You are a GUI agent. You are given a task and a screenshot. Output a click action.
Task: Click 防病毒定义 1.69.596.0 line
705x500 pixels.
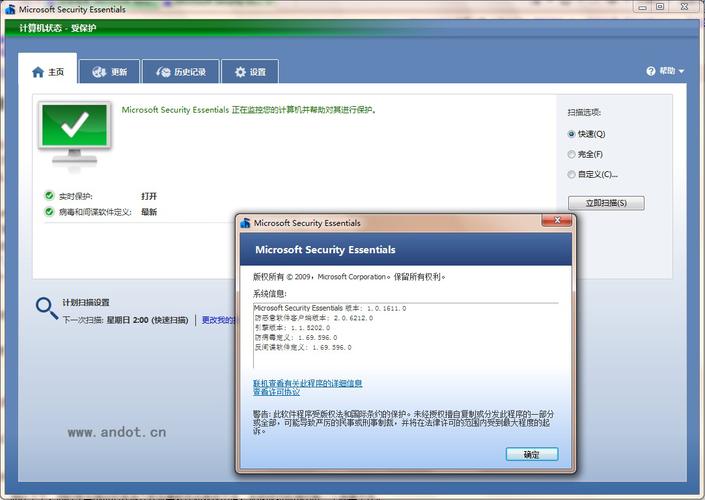[x=296, y=337]
